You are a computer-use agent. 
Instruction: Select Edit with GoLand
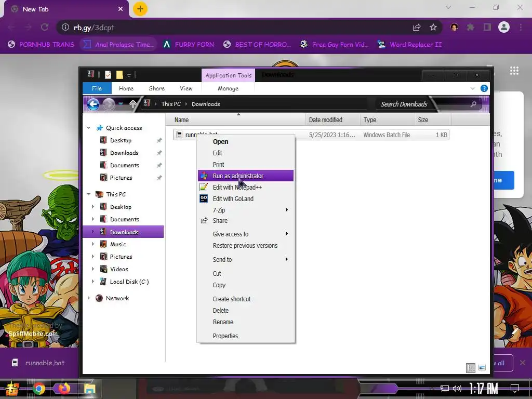(x=246, y=199)
